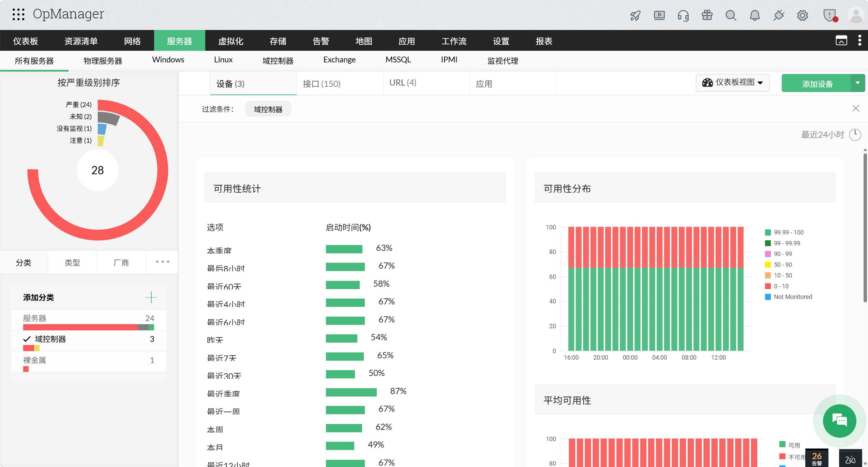Expand the 添加设备 arrow dropdown
Image resolution: width=868 pixels, height=467 pixels.
pyautogui.click(x=858, y=83)
